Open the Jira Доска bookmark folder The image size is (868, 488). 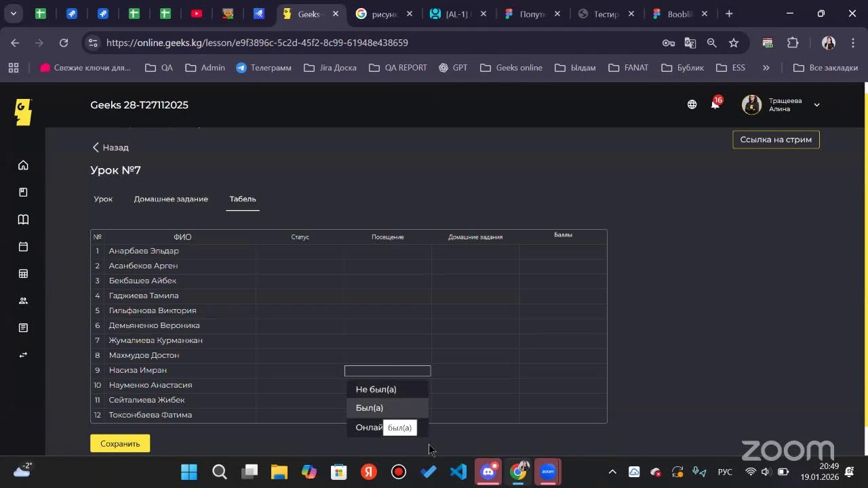click(x=330, y=68)
